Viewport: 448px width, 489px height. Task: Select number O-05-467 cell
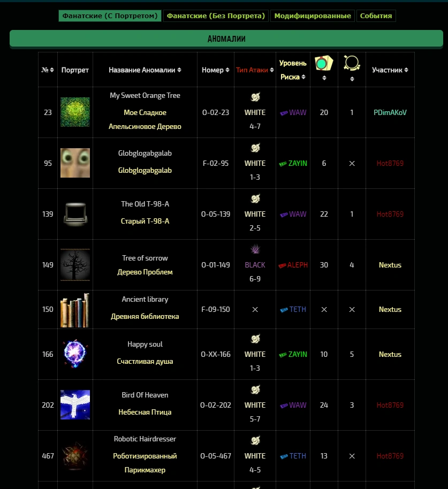coord(216,456)
